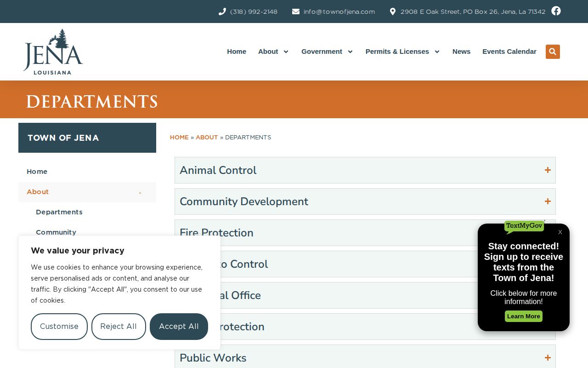588x368 pixels.
Task: Select Departments in the sidebar menu
Action: [59, 212]
